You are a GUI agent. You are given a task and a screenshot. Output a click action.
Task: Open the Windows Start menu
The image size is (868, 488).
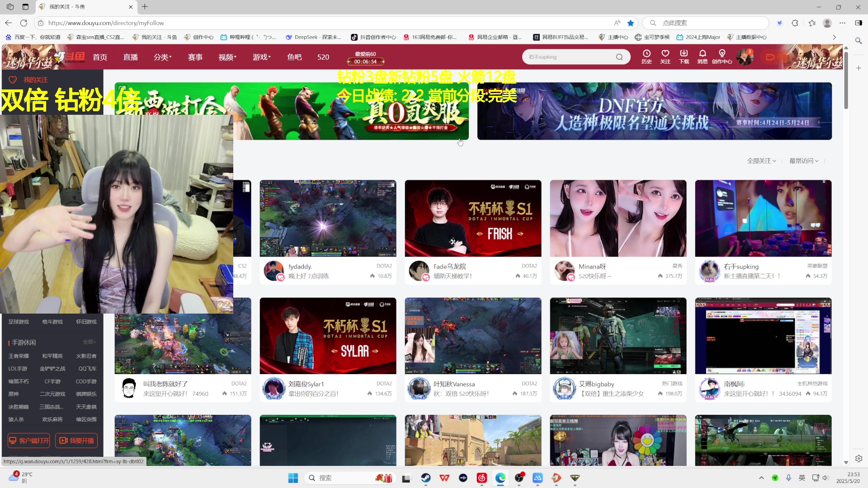point(293,478)
